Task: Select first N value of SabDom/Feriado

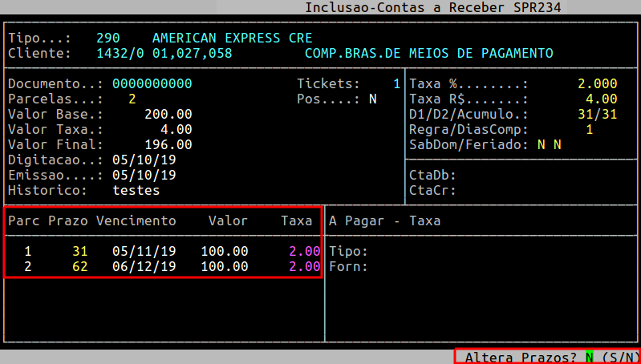Action: pos(541,144)
